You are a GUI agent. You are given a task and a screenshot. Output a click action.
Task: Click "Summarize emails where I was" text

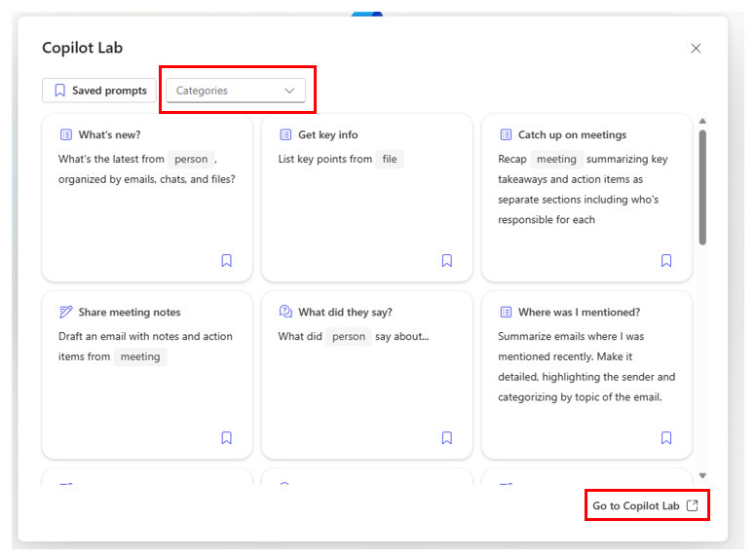tap(571, 336)
